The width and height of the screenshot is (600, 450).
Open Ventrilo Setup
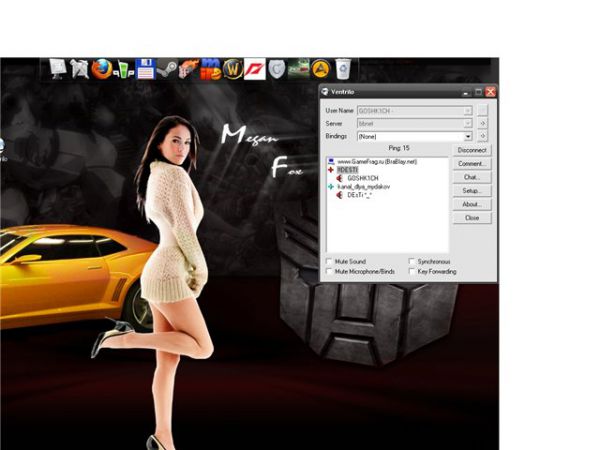[472, 191]
